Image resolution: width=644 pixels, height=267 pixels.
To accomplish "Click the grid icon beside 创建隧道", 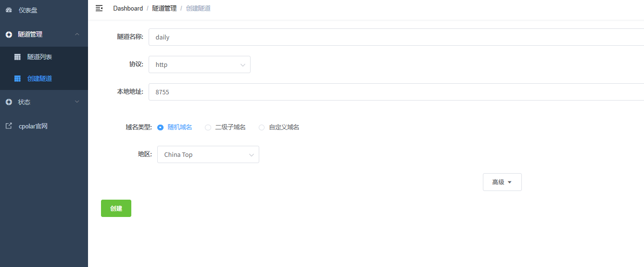I will 17,78.
